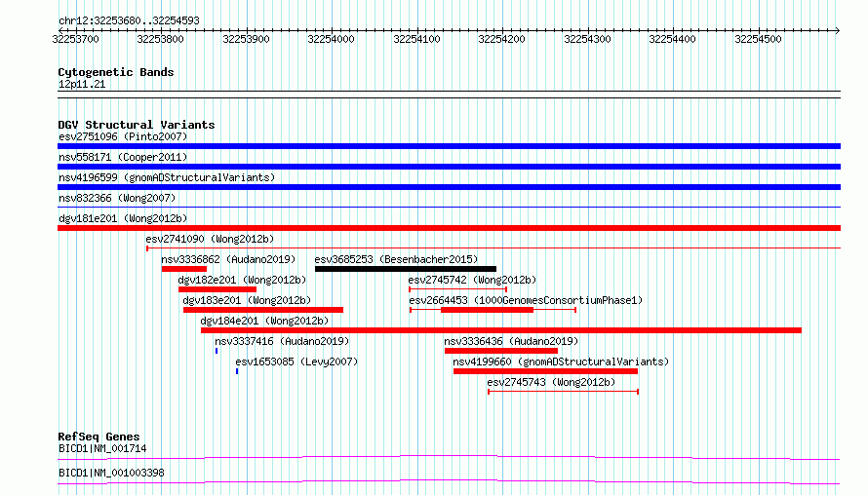Select esv2741090 (Wong2012b) label
868x495 pixels.
210,239
